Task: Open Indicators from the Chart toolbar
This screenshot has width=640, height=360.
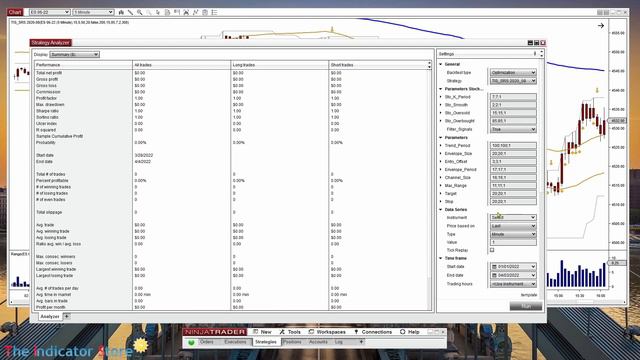Action: point(186,12)
